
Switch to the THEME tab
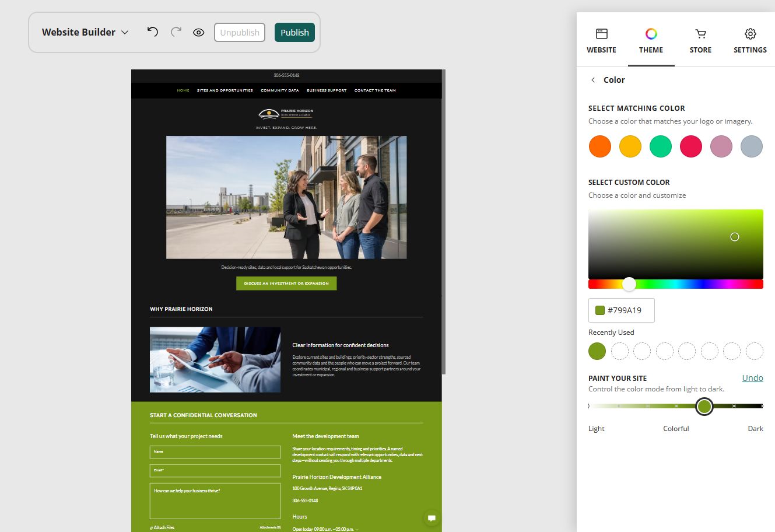point(651,41)
